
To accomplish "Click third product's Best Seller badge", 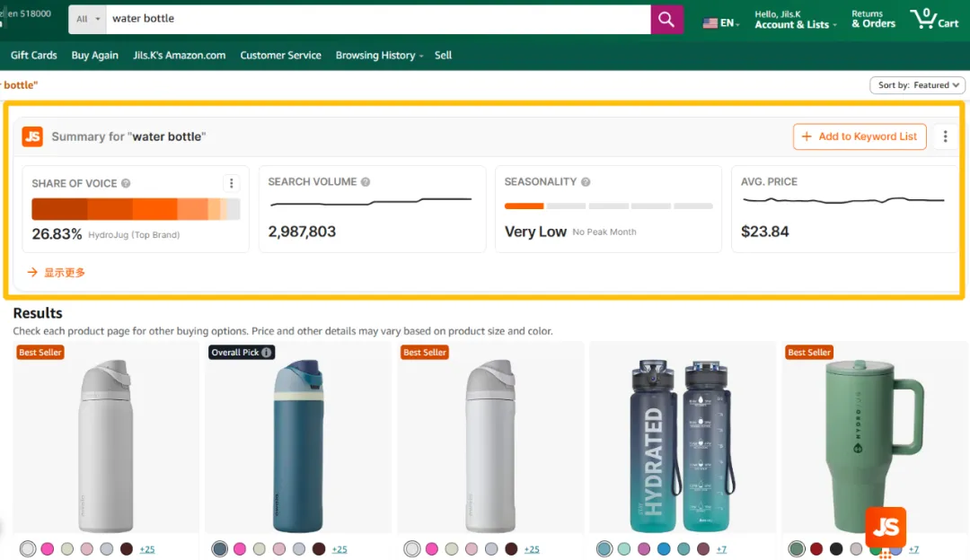I will click(424, 353).
